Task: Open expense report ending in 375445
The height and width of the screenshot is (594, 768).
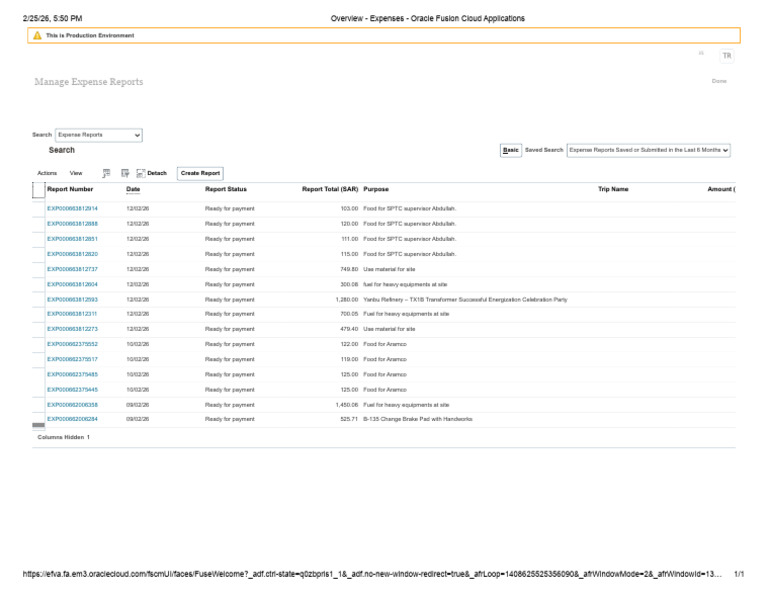Action: [x=72, y=390]
